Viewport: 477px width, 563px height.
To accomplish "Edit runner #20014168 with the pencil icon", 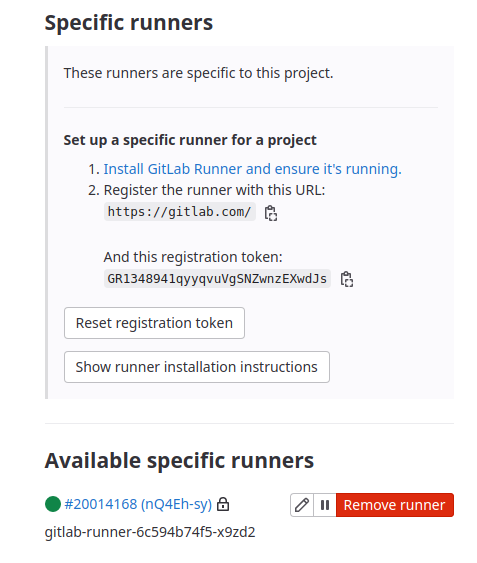I will tap(302, 505).
